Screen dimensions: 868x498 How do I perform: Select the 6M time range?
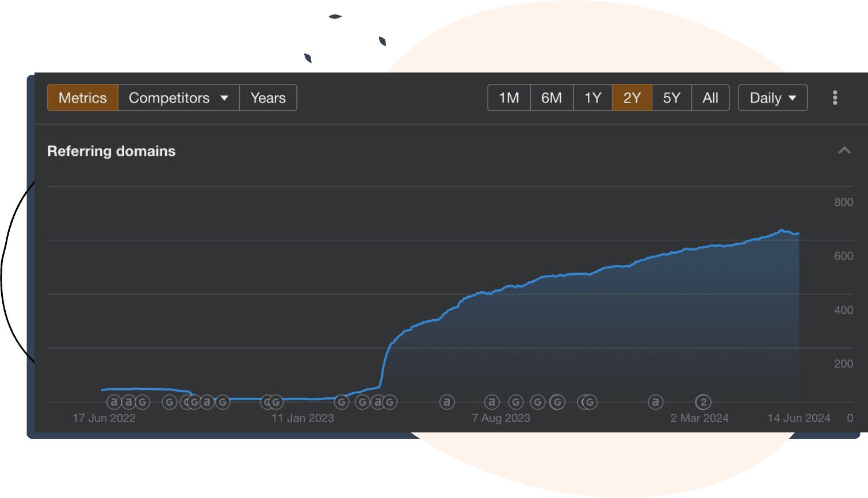pyautogui.click(x=551, y=98)
